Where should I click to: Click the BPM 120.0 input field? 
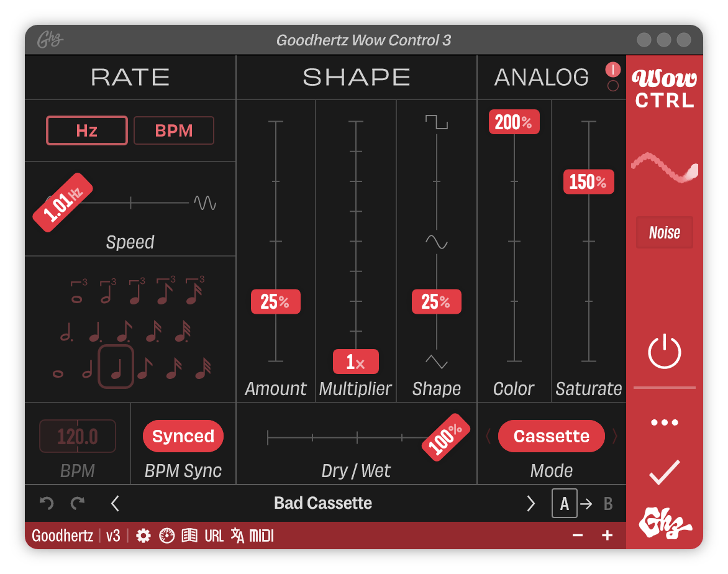tap(78, 436)
